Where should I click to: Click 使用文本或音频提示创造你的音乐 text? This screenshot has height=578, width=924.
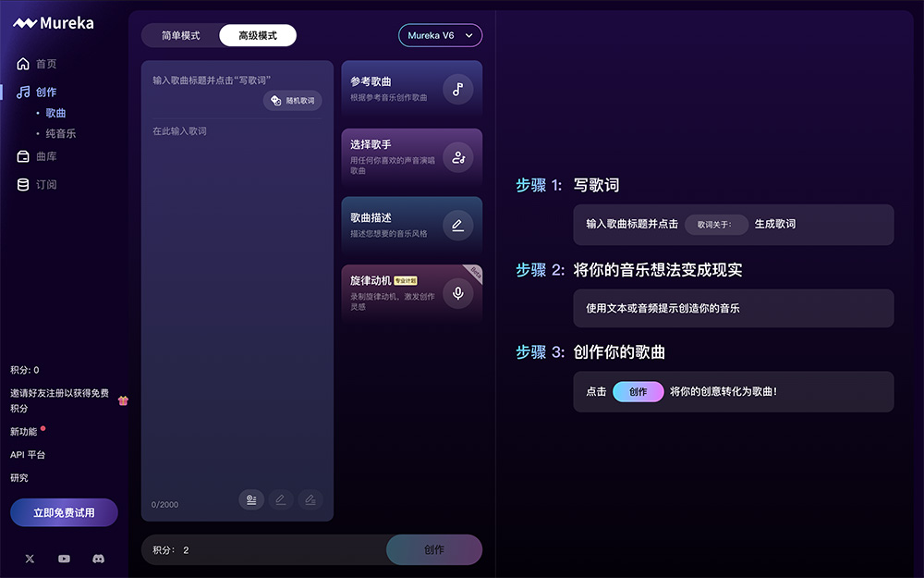pos(663,309)
